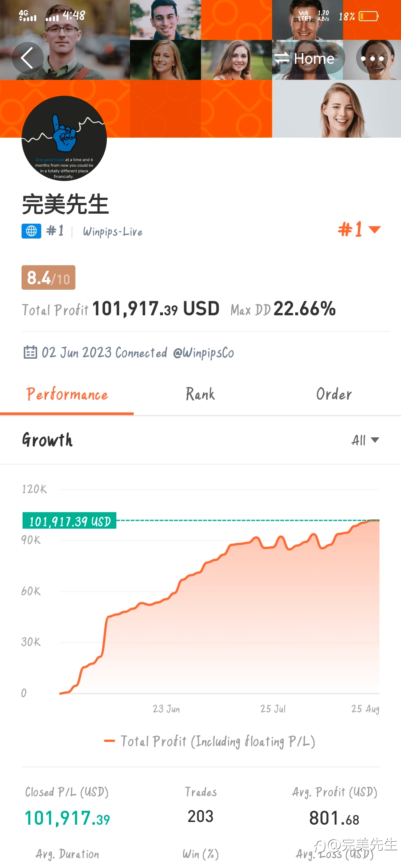401x868 pixels.
Task: Tap the 8.4/10 rating badge
Action: (x=48, y=277)
